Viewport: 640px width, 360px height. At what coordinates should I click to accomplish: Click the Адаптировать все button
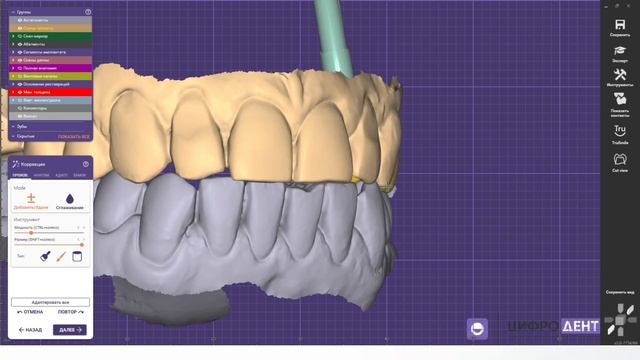point(50,302)
